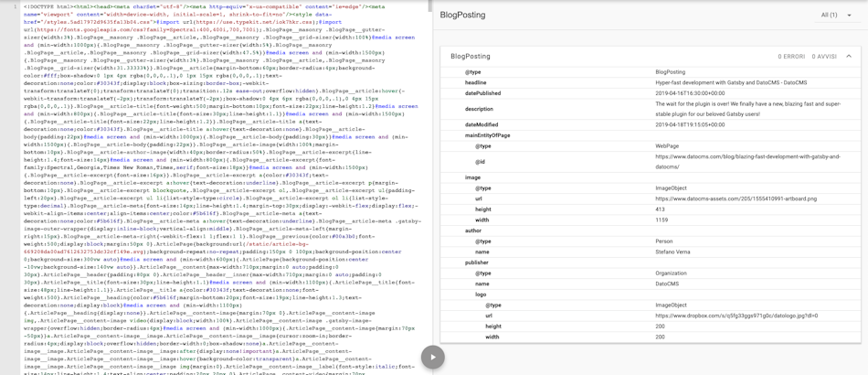Click the headline property row label
Viewport: 868px width, 375px height.
(x=475, y=82)
